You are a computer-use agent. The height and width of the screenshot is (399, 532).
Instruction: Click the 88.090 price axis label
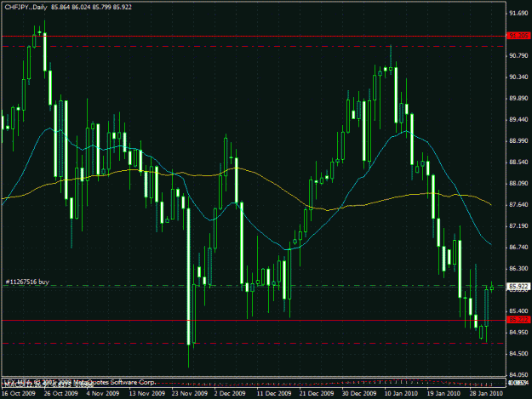coord(518,184)
